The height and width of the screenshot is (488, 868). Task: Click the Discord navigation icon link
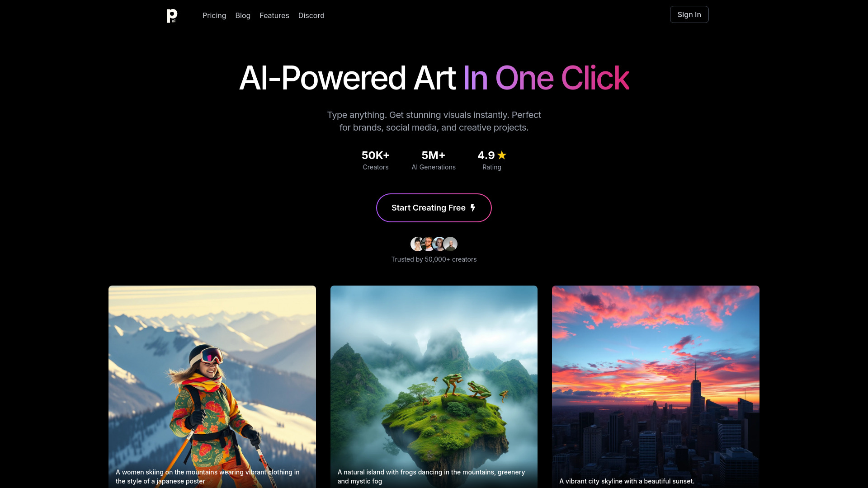(311, 15)
